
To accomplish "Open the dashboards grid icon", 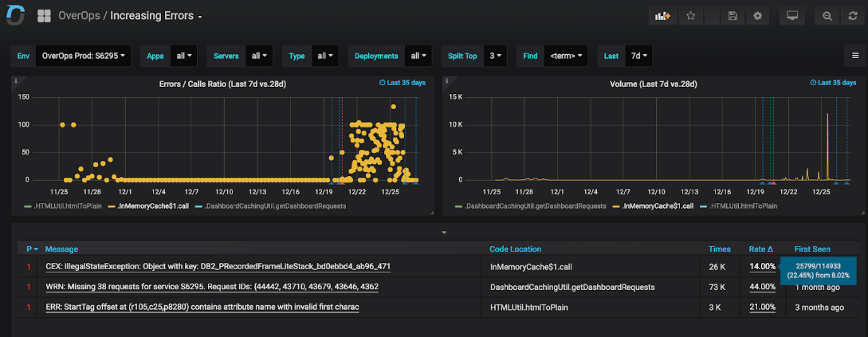I will click(45, 16).
